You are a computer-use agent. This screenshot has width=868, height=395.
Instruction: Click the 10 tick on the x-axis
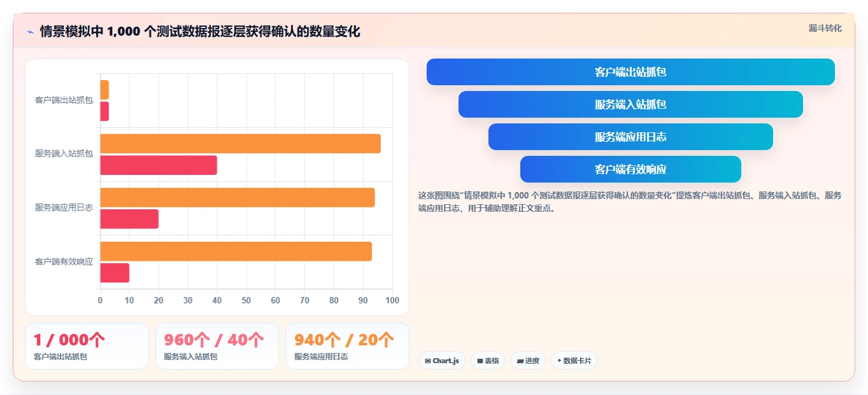pos(129,300)
